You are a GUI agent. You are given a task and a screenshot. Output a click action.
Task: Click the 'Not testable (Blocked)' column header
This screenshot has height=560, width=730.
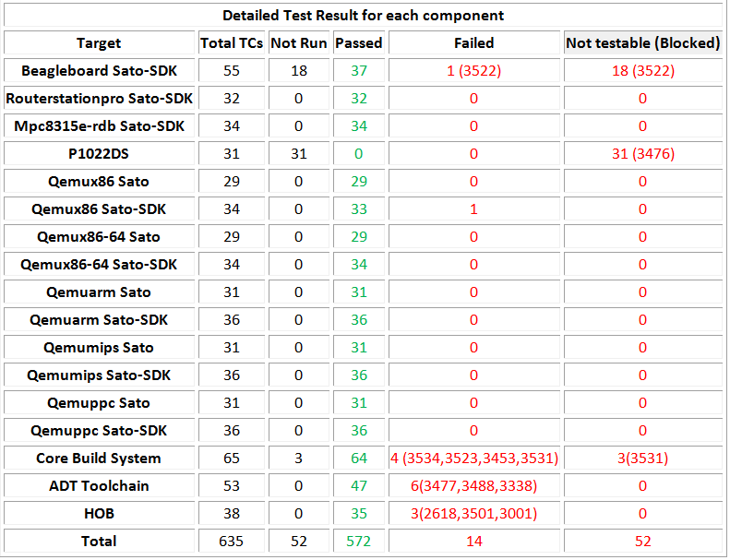642,43
